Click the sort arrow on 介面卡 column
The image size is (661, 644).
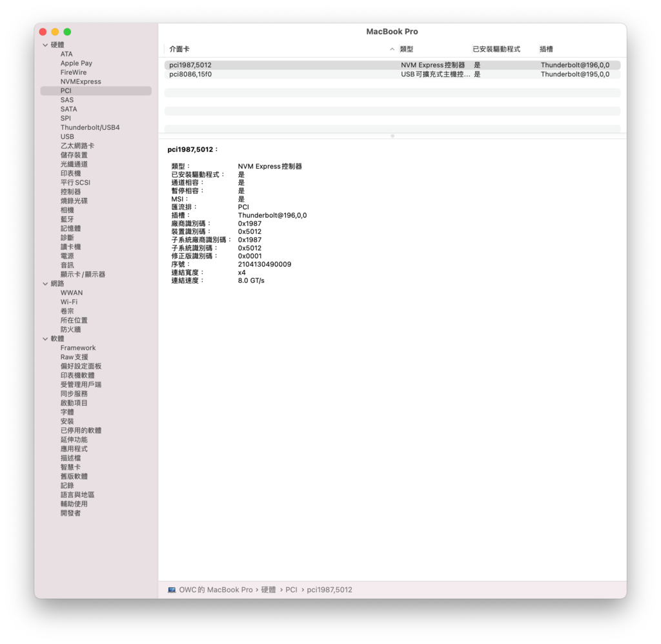pyautogui.click(x=392, y=49)
